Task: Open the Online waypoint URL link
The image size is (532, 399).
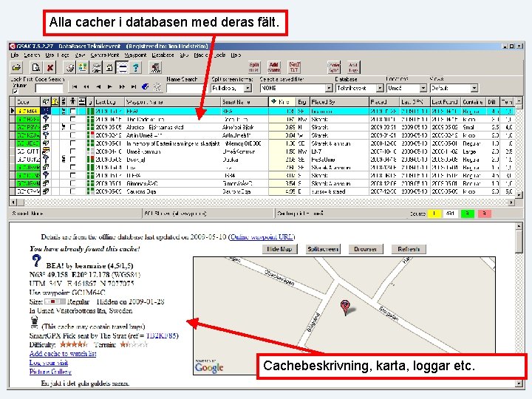Action: (x=262, y=237)
